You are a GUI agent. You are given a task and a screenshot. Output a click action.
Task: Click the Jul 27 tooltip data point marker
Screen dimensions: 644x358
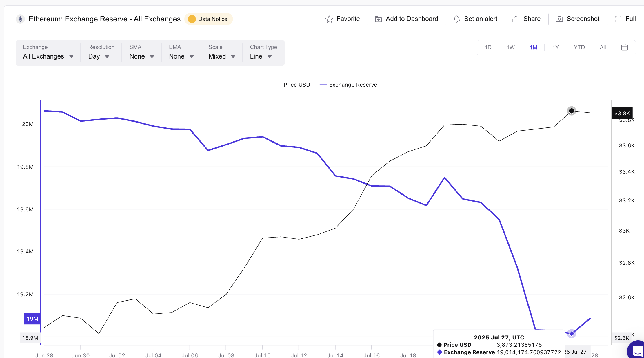572,333
